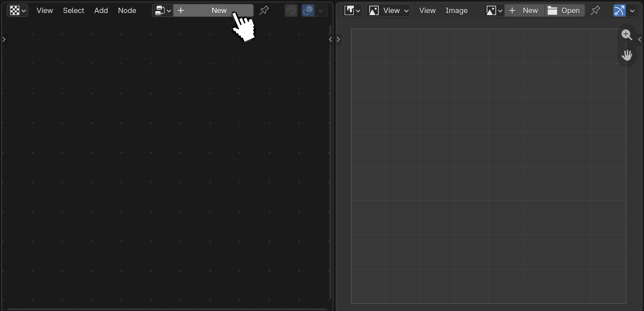The height and width of the screenshot is (311, 644).
Task: Open the image editor type dropdown
Action: click(x=352, y=11)
